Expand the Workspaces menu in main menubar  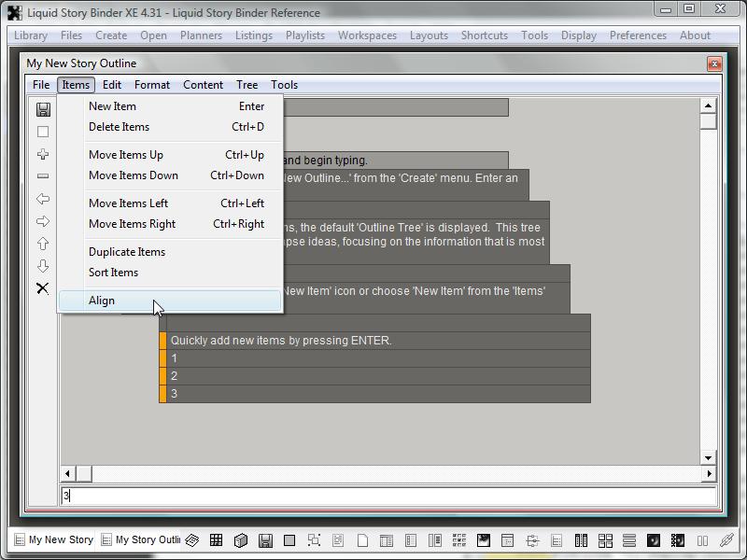coord(367,35)
